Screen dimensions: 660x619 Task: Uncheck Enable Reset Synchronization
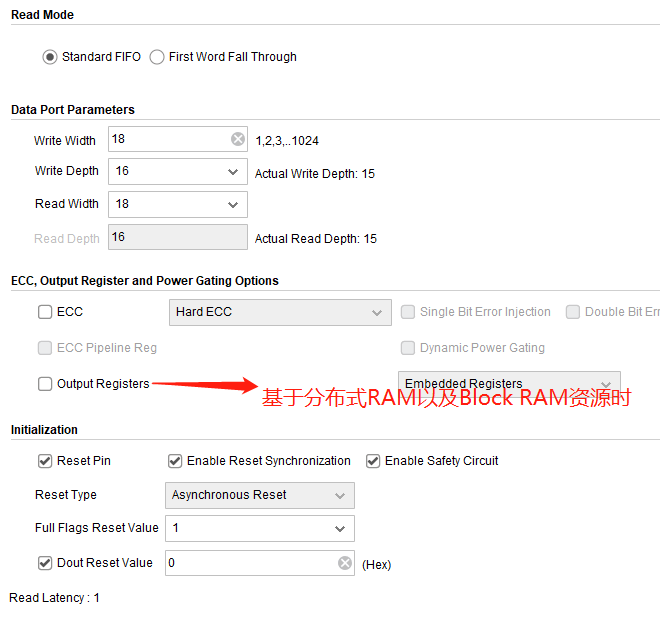(x=175, y=461)
